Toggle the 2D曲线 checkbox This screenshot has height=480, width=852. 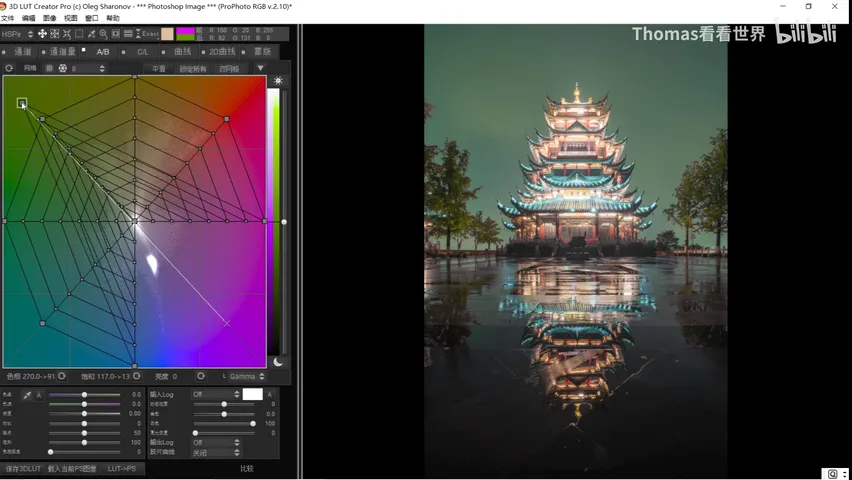[203, 52]
